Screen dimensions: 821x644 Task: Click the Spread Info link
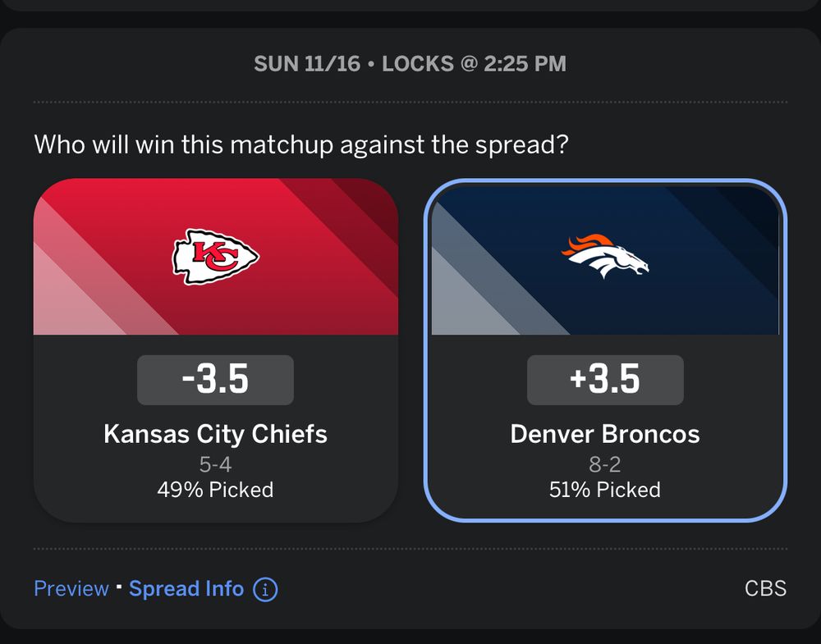[x=186, y=589]
